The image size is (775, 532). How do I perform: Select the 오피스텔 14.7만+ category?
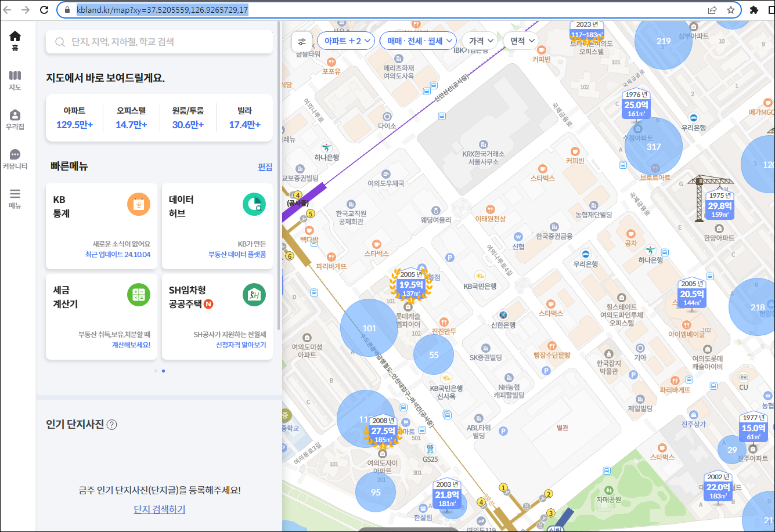click(131, 118)
